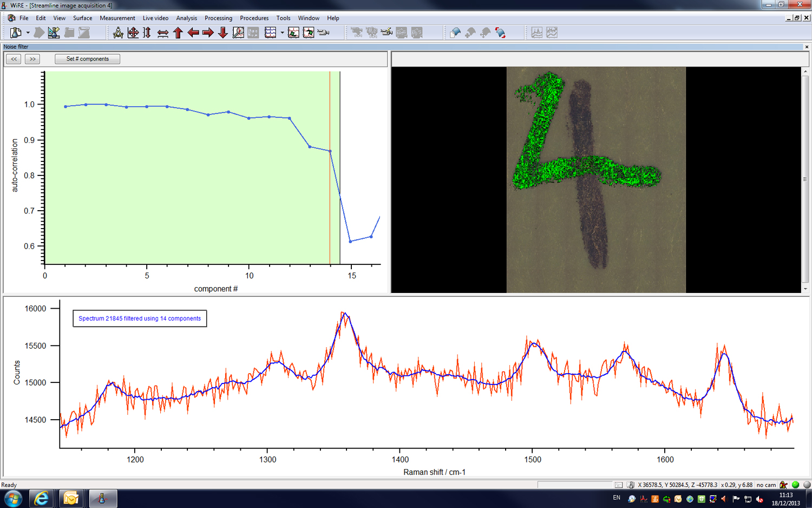Viewport: 812px width, 508px height.
Task: Select the spectrum zoom magnifier tool
Action: click(238, 33)
